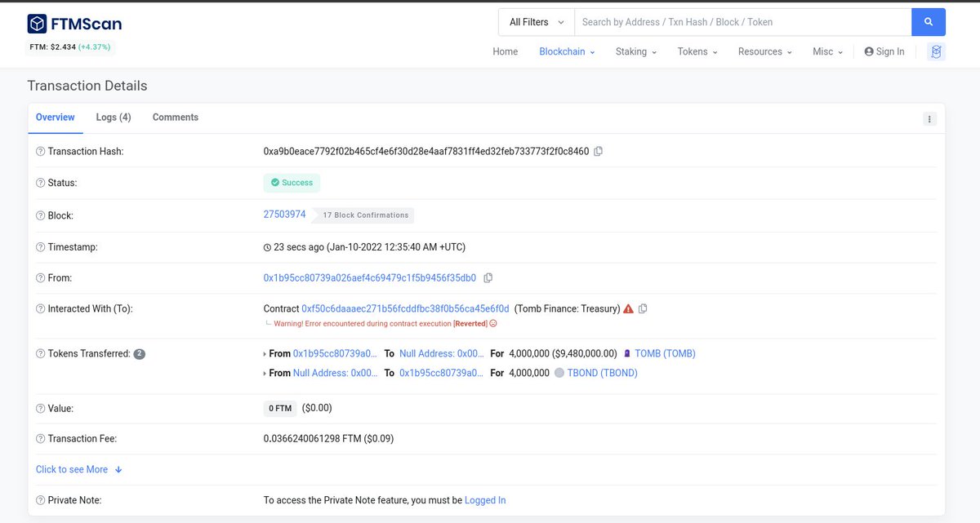Open block 27503974 details
This screenshot has width=980, height=523.
click(283, 215)
